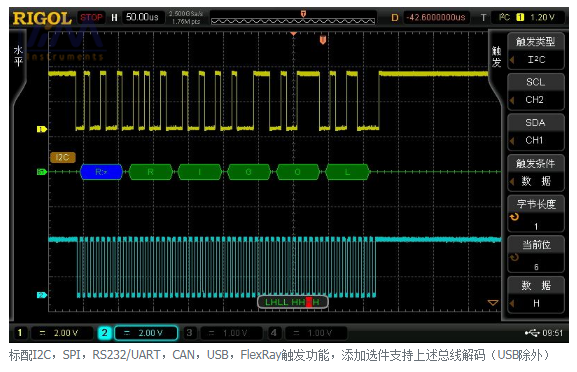Click the orange I2C decode label
Screen dimensions: 577x372
pos(63,157)
